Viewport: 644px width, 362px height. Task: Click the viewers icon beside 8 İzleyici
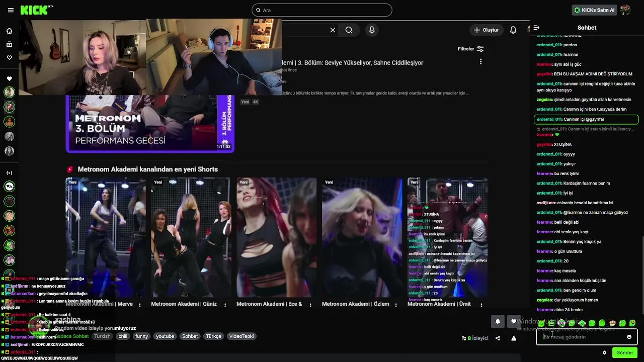tap(464, 338)
